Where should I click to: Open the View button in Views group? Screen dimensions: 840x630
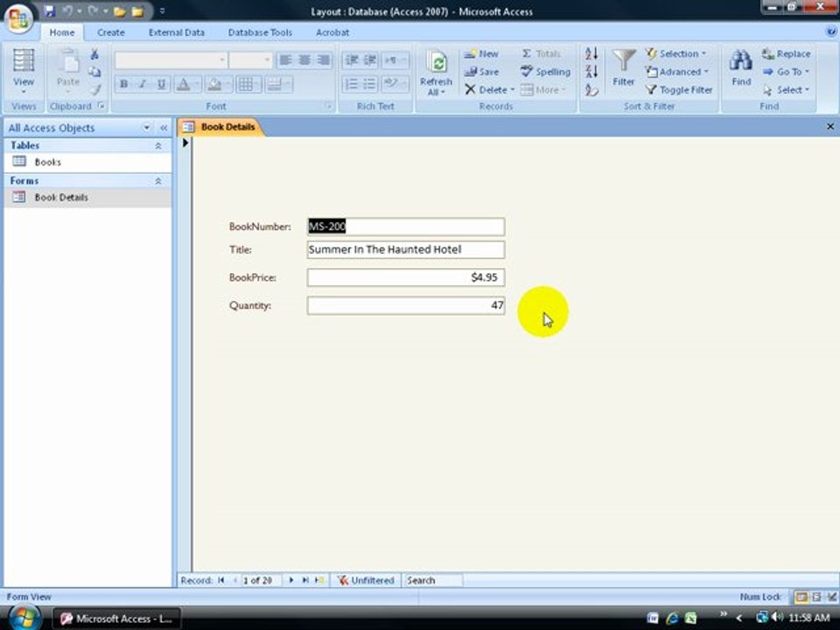(x=24, y=72)
